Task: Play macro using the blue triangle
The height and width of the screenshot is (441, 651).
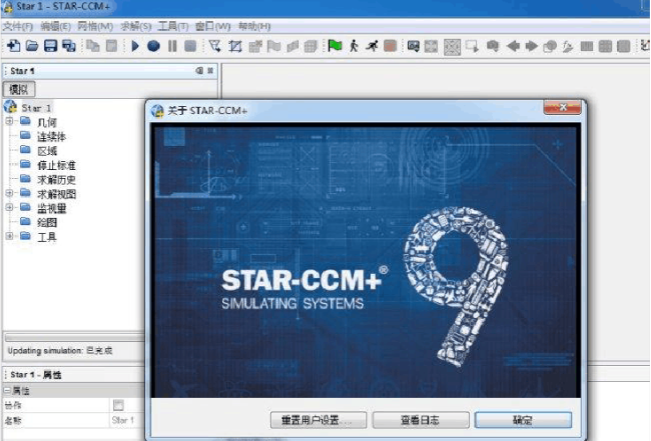Action: click(x=135, y=46)
